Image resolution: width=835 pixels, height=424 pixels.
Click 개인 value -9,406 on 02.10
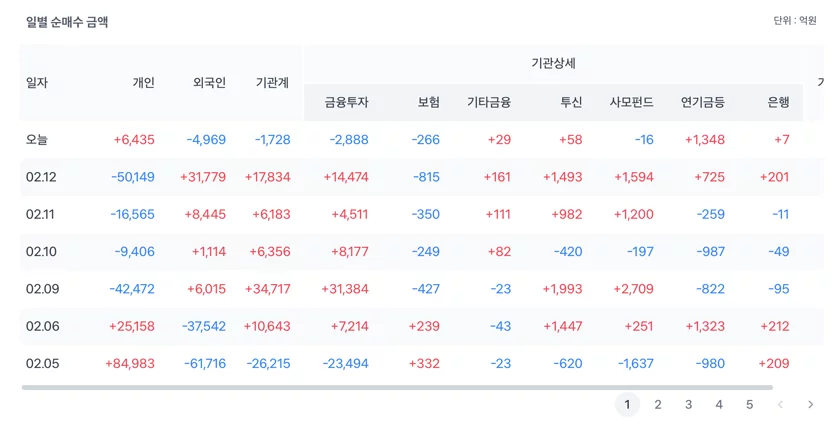click(x=135, y=251)
